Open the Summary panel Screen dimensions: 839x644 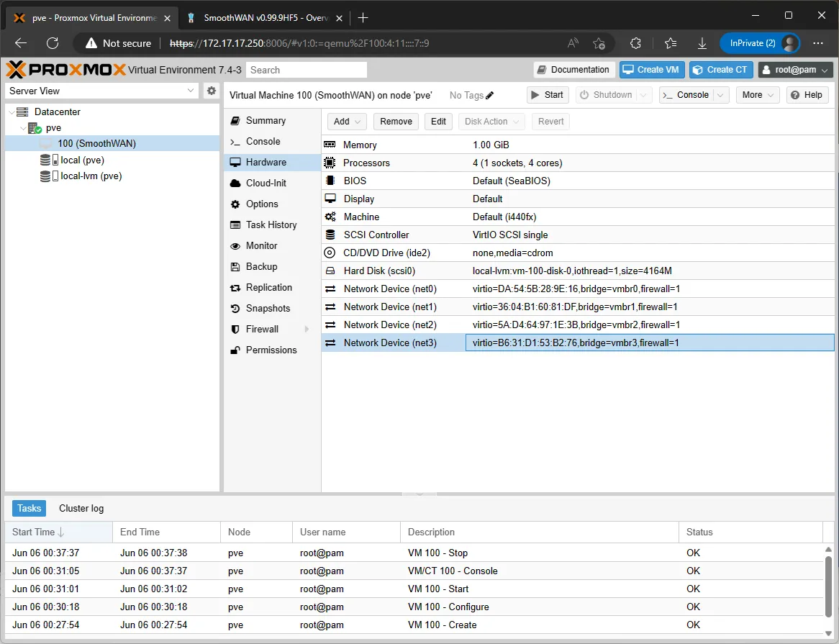tap(272, 121)
